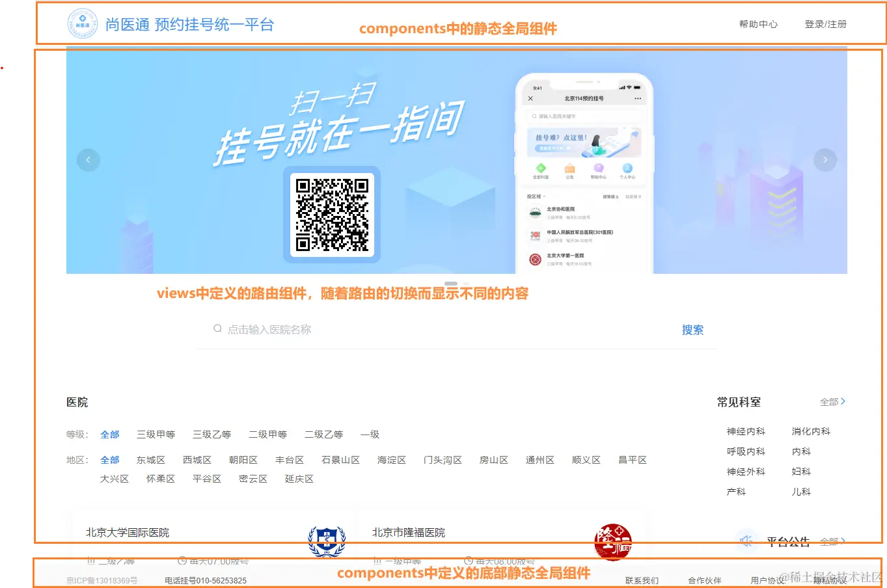
Task: Go to previous carousel slide arrow
Action: tap(89, 160)
